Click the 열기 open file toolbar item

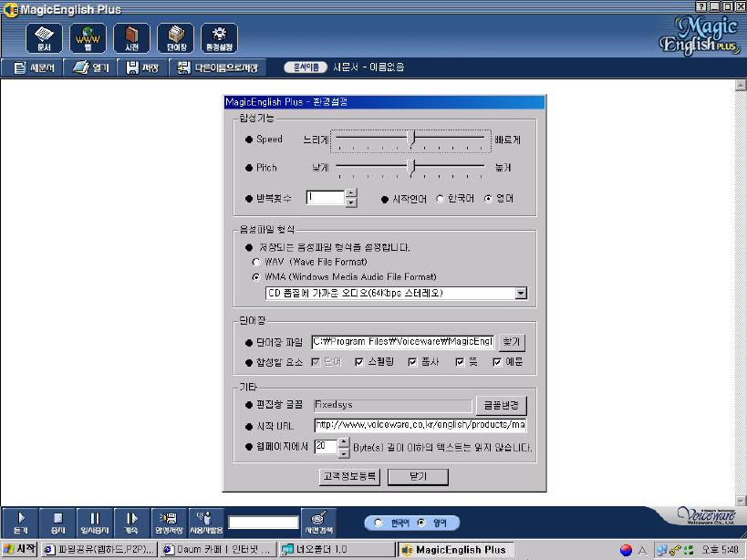[x=90, y=68]
